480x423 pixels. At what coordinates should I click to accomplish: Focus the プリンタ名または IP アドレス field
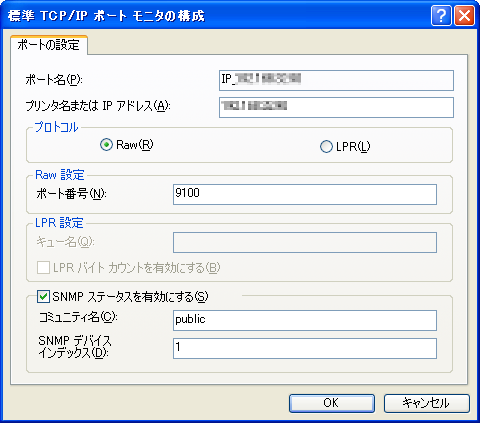[x=336, y=107]
